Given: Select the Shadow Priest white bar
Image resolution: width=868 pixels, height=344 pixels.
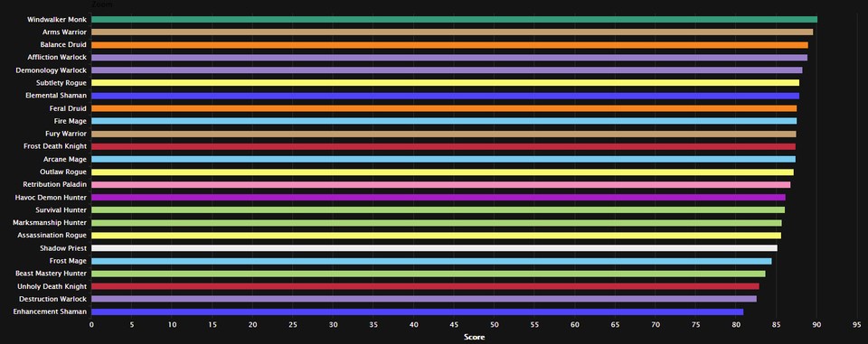Looking at the screenshot, I should pyautogui.click(x=434, y=248).
